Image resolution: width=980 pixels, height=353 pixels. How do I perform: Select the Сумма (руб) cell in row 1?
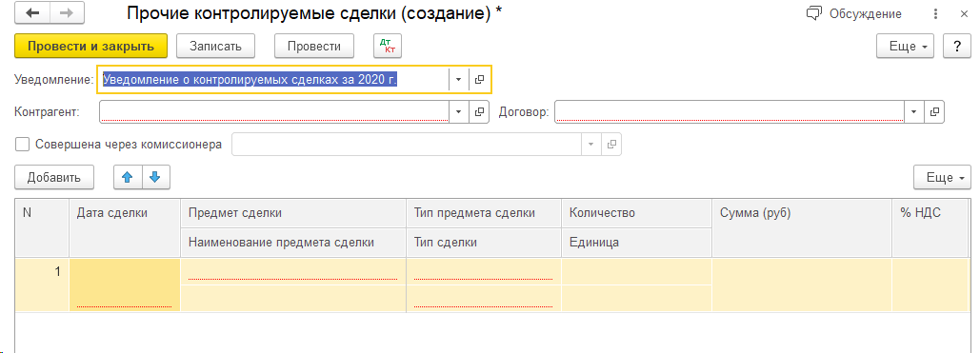tap(802, 284)
